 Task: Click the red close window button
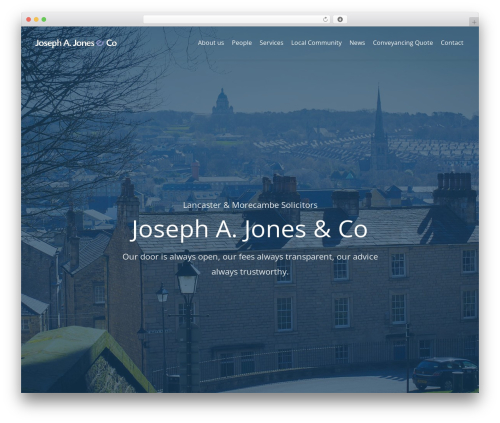tap(29, 19)
